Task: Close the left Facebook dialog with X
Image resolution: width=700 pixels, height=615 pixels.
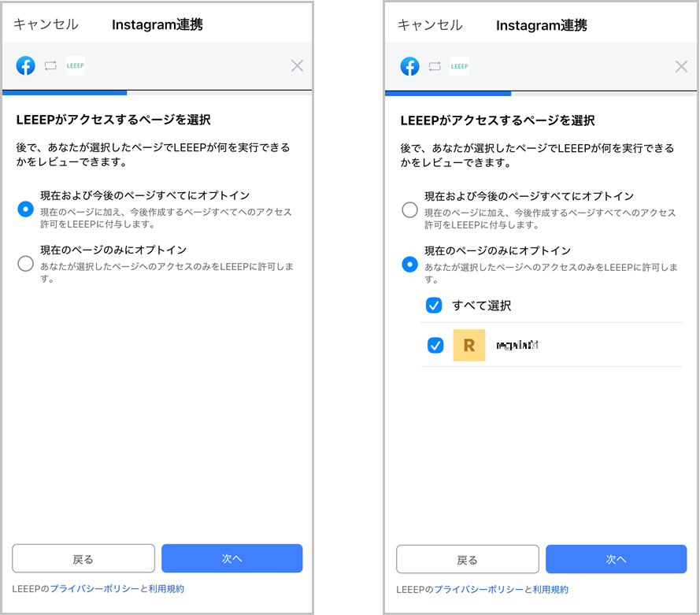Action: [x=297, y=65]
